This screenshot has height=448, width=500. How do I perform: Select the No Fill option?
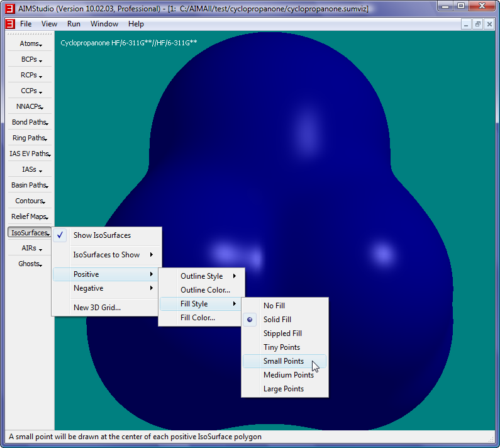[x=274, y=306]
